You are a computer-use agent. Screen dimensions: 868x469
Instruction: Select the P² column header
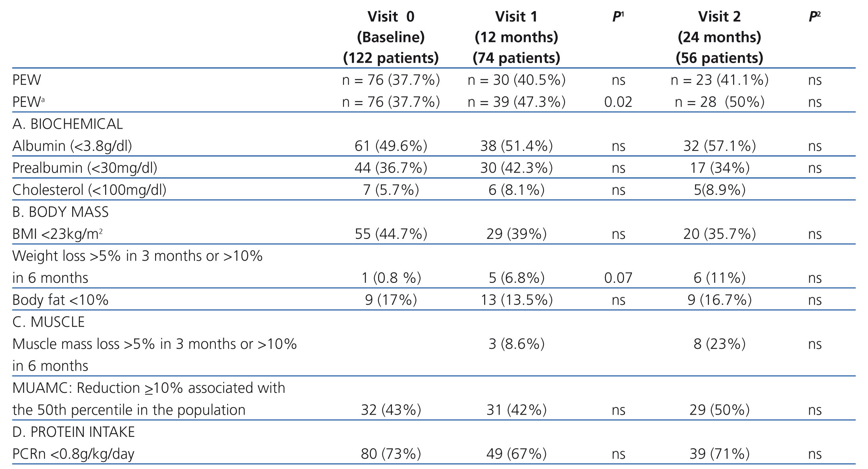814,17
